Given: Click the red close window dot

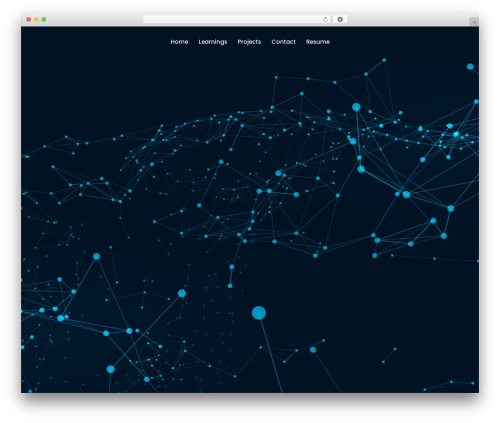Looking at the screenshot, I should 29,19.
